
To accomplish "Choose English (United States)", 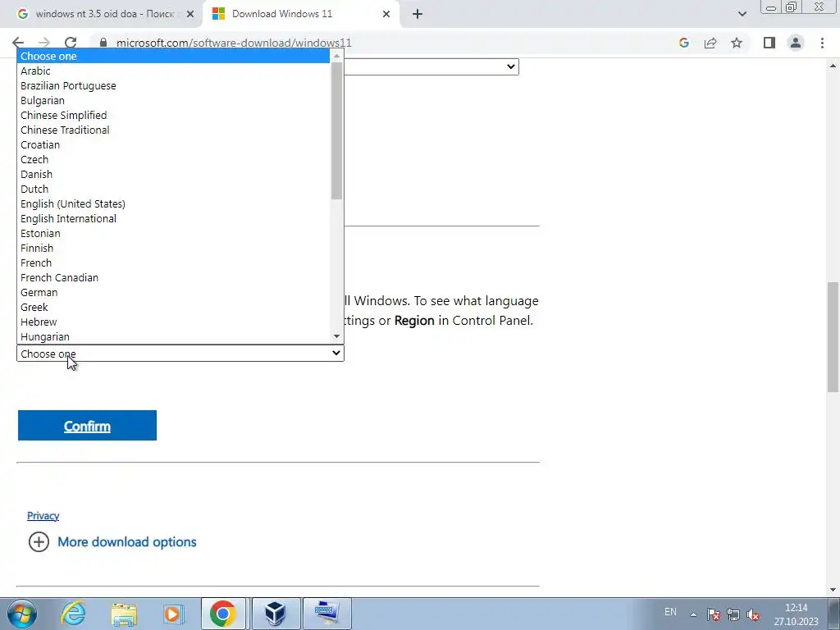I will [174, 203].
